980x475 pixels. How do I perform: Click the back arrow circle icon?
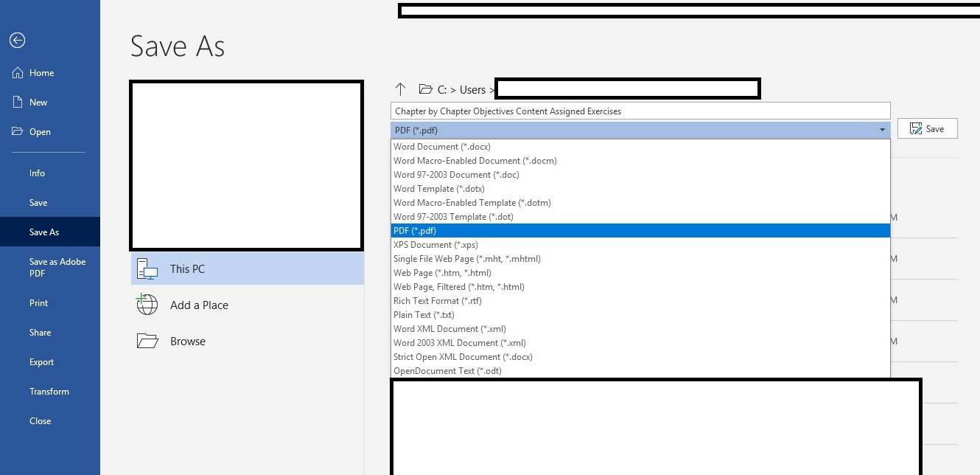point(17,41)
